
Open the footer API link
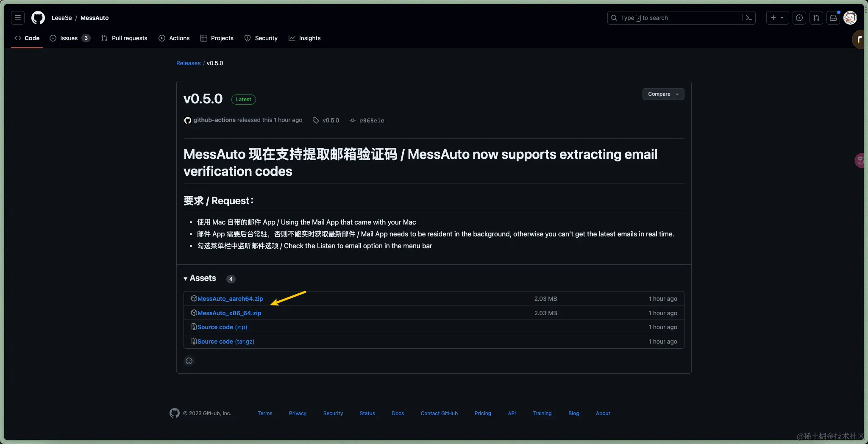(512, 413)
